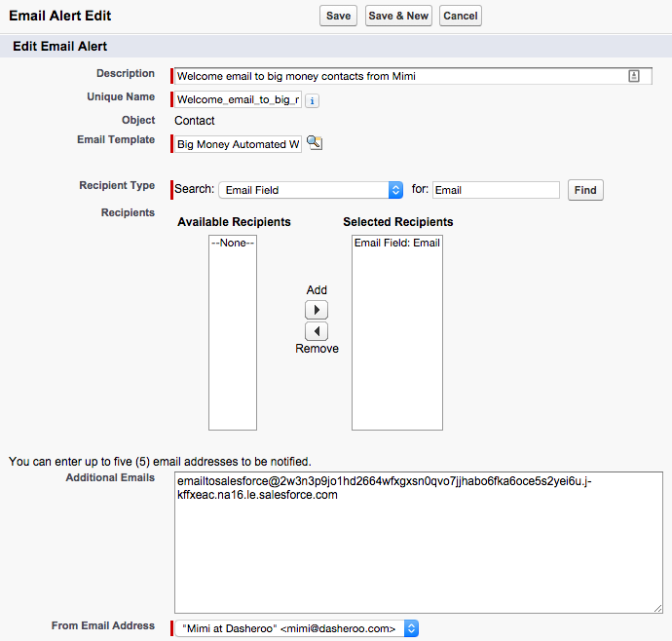The width and height of the screenshot is (672, 641).
Task: Select '--None--' in Available Recipients
Action: coord(233,244)
